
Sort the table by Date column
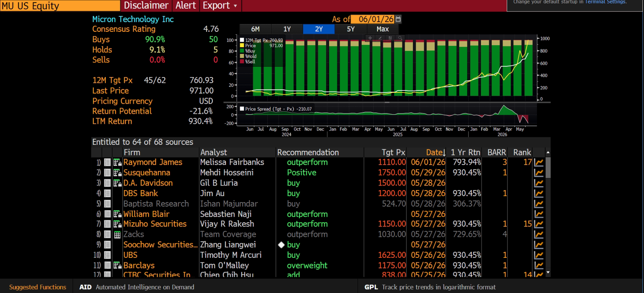pyautogui.click(x=436, y=152)
